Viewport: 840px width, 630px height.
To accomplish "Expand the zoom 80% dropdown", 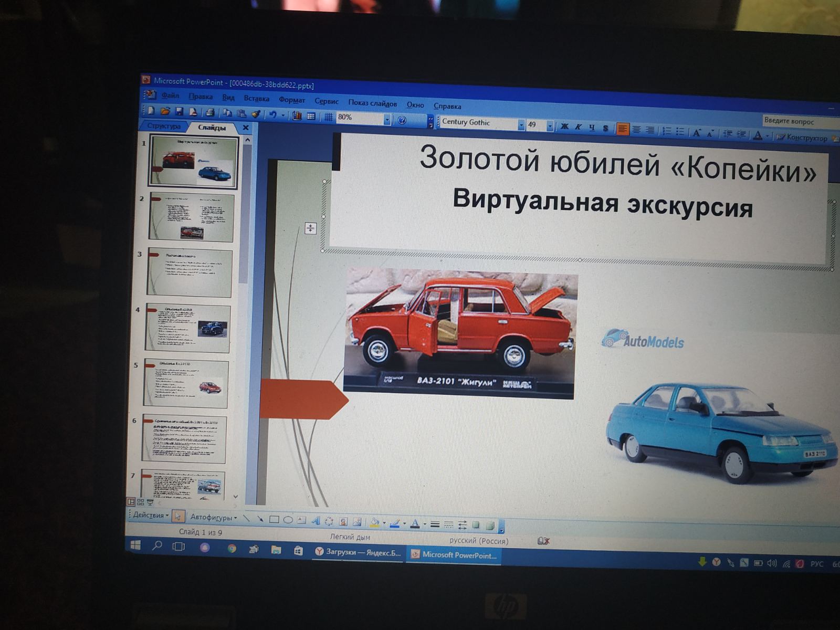I will click(387, 120).
